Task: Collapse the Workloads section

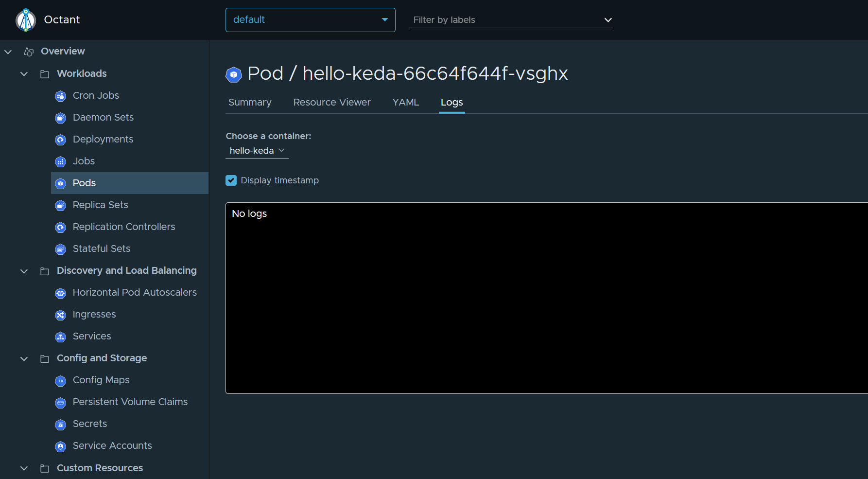Action: (x=24, y=73)
